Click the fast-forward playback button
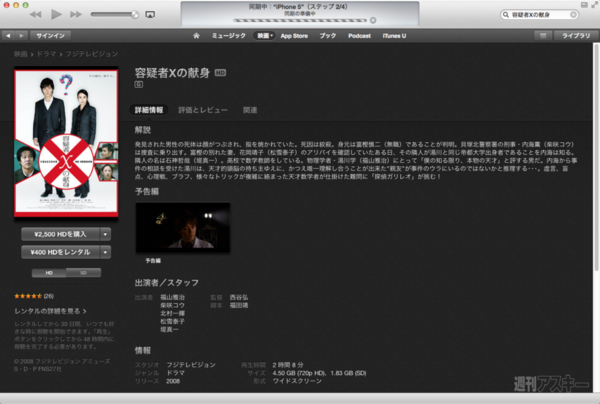The width and height of the screenshot is (600, 404). pyautogui.click(x=76, y=15)
